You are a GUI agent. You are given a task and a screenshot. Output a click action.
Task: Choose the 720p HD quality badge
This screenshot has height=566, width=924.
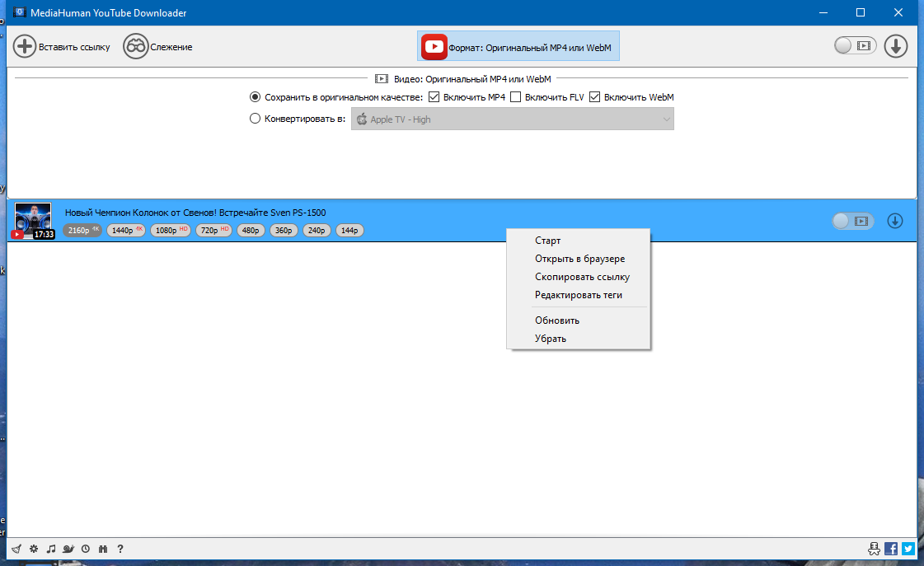coord(213,231)
